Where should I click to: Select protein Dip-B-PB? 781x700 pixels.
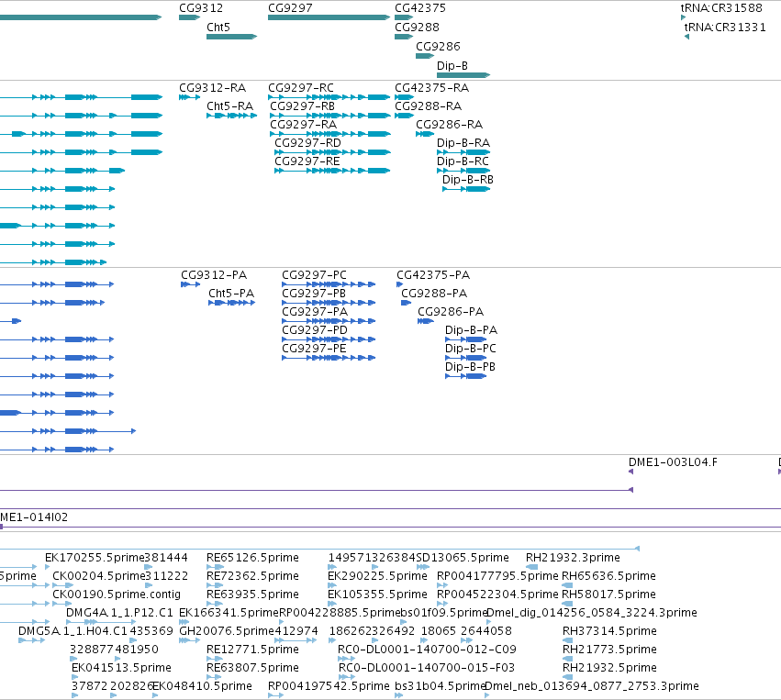pyautogui.click(x=470, y=367)
